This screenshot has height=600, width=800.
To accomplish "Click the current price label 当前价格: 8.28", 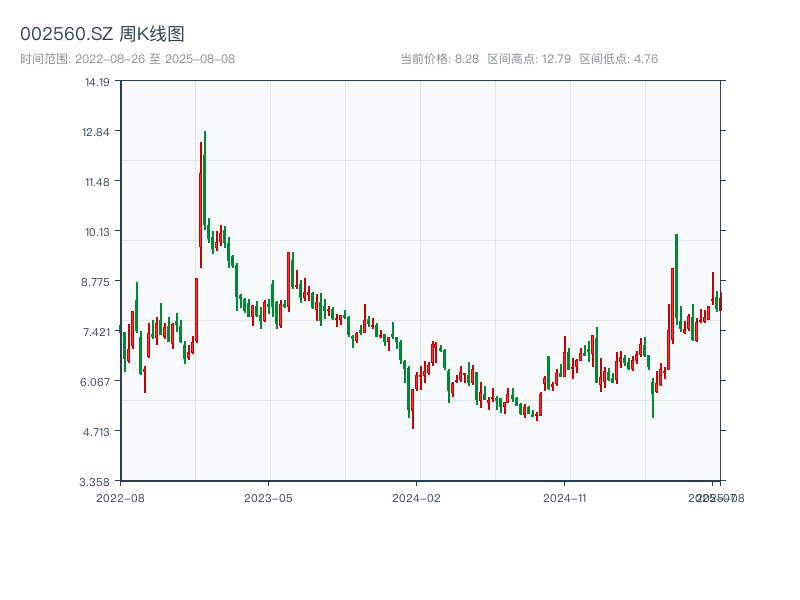I will (439, 59).
